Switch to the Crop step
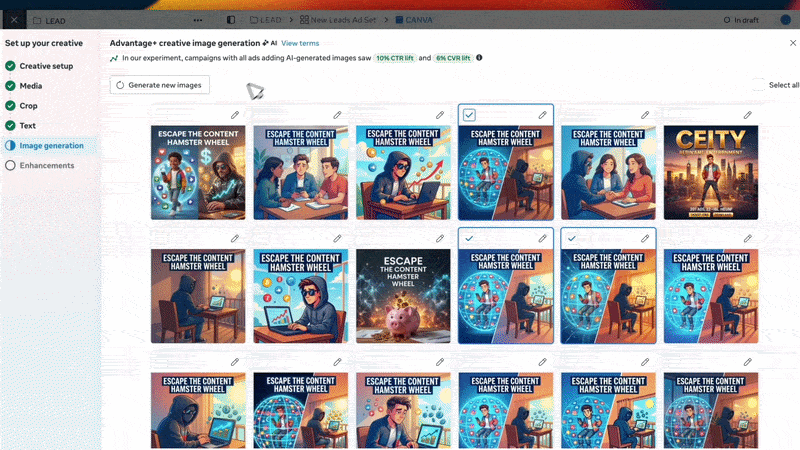Image resolution: width=800 pixels, height=450 pixels. point(28,106)
